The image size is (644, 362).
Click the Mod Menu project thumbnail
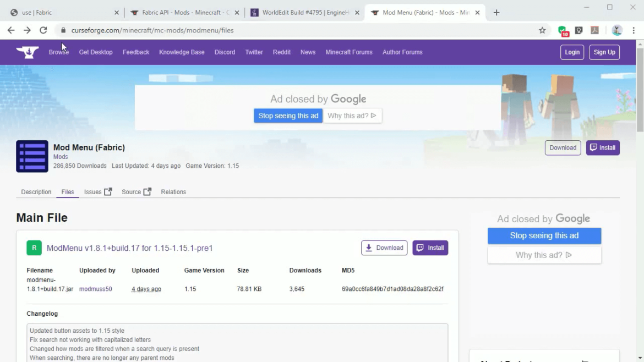[32, 156]
